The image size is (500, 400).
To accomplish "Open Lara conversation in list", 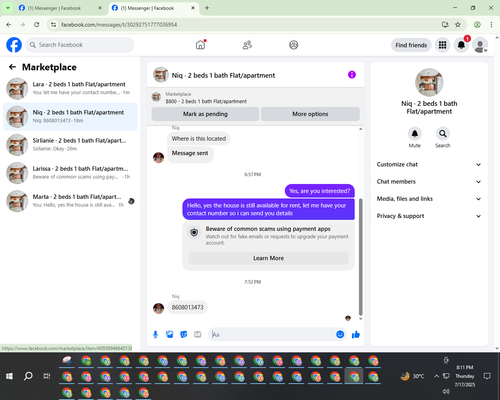I will point(70,88).
